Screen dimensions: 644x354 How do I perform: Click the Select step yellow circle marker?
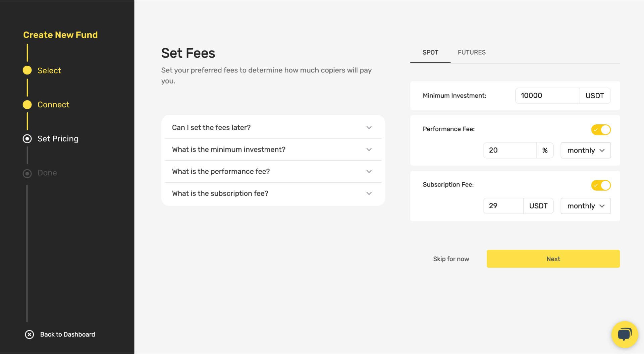27,70
